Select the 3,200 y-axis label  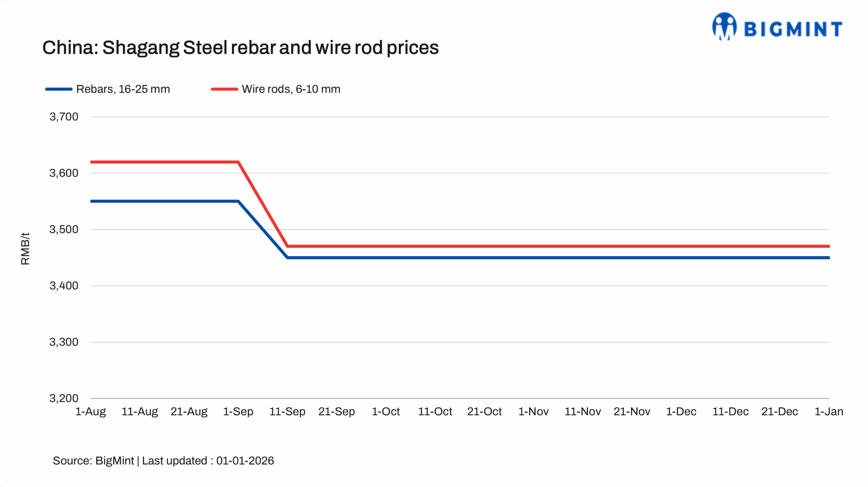(x=64, y=398)
